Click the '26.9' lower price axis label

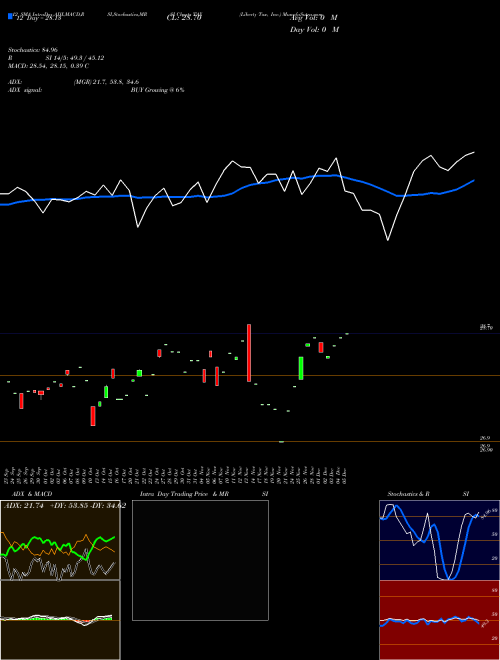point(485,438)
